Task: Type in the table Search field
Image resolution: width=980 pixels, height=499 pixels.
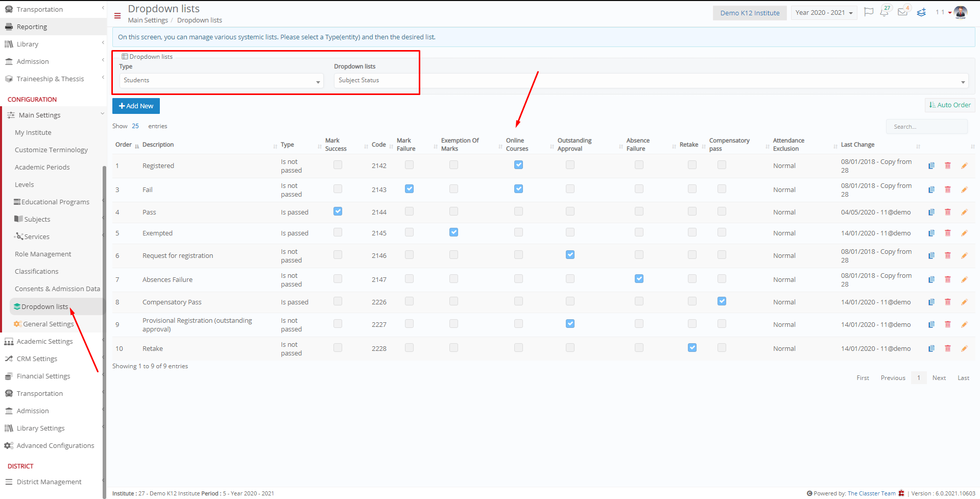Action: point(926,127)
